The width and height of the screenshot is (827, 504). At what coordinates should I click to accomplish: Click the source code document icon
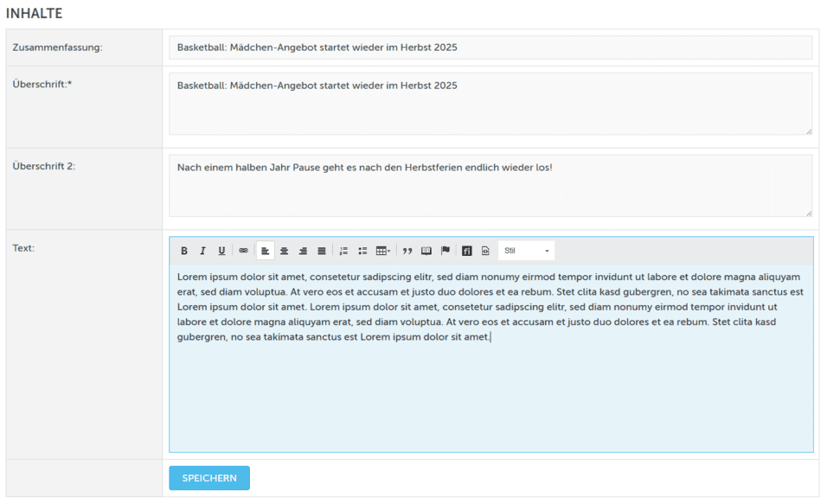click(x=486, y=251)
